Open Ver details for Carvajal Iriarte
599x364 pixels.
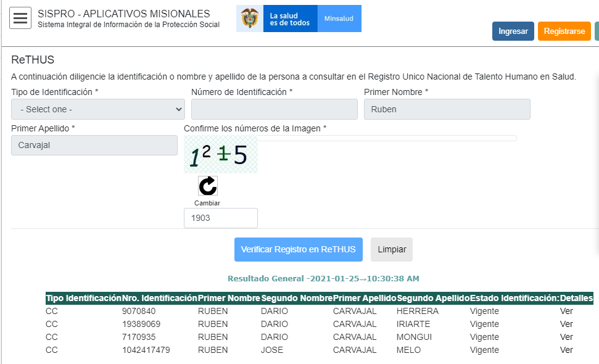coord(566,325)
